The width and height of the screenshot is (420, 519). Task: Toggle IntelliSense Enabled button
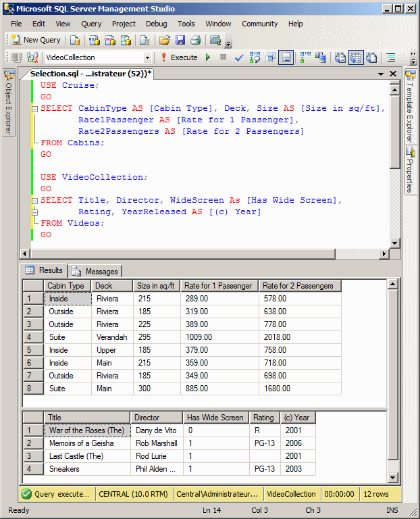tap(286, 57)
